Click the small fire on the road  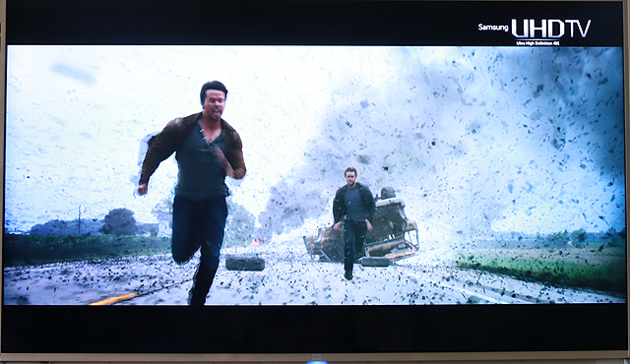coord(257,241)
